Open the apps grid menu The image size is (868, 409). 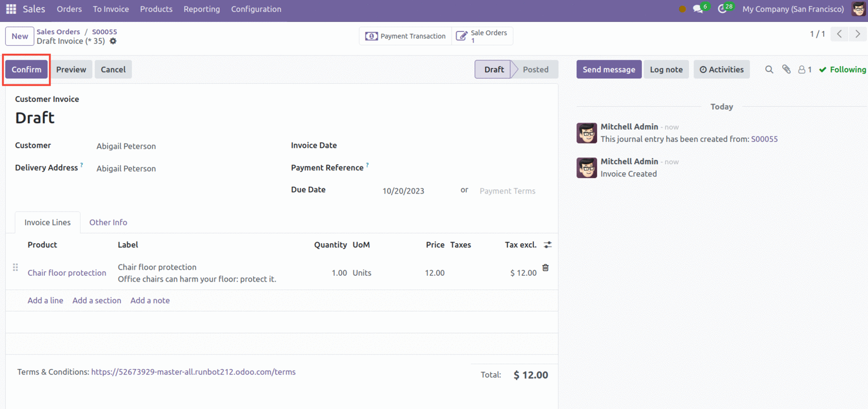point(11,9)
